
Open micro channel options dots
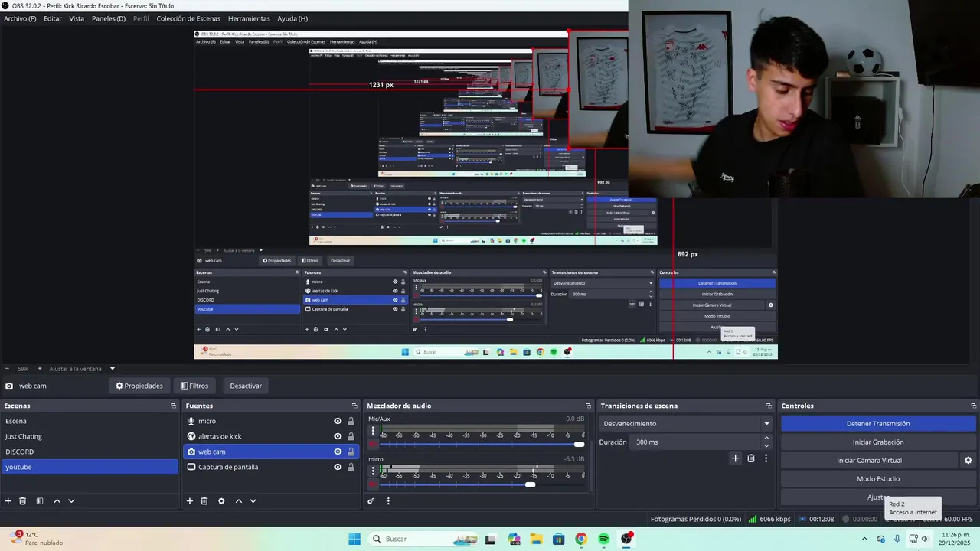tap(373, 471)
